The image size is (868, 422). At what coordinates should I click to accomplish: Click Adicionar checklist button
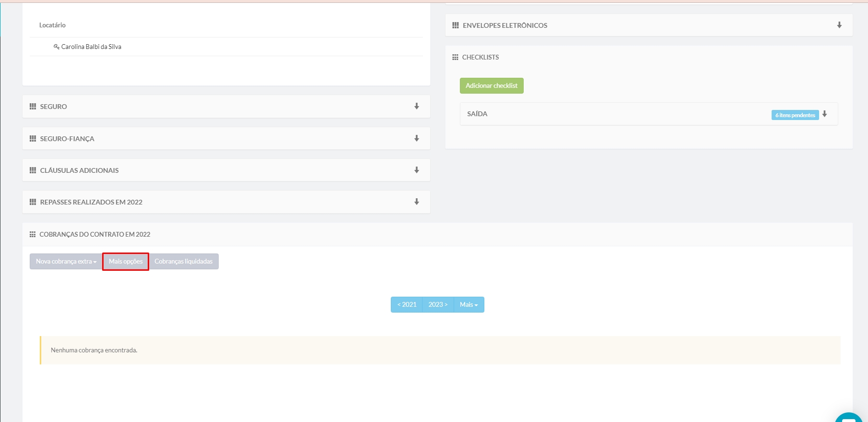click(x=492, y=86)
